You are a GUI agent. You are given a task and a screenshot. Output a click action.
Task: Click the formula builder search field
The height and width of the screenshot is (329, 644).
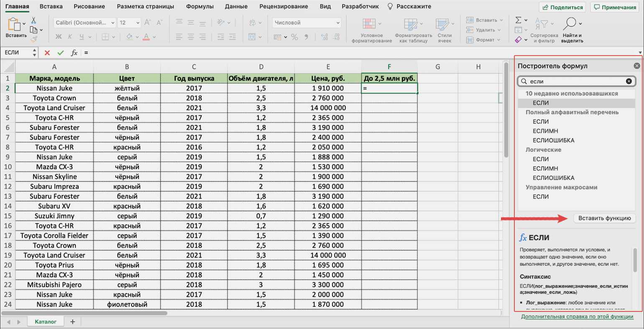point(576,81)
